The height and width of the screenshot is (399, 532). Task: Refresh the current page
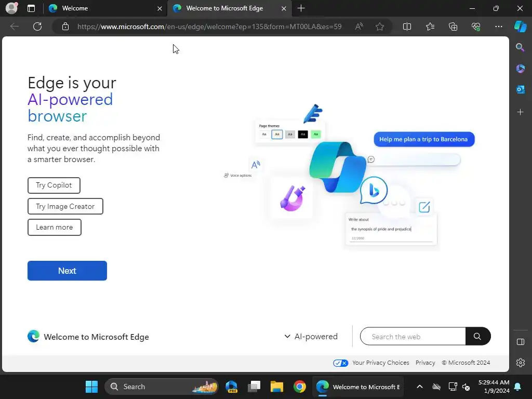click(37, 26)
